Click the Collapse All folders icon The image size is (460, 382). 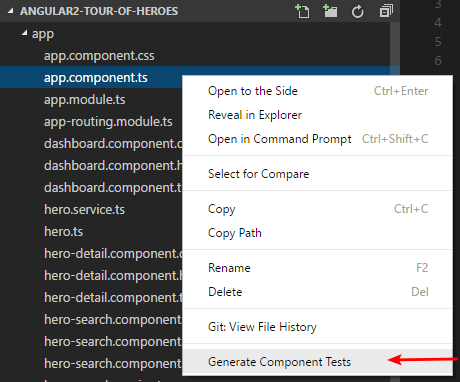386,11
